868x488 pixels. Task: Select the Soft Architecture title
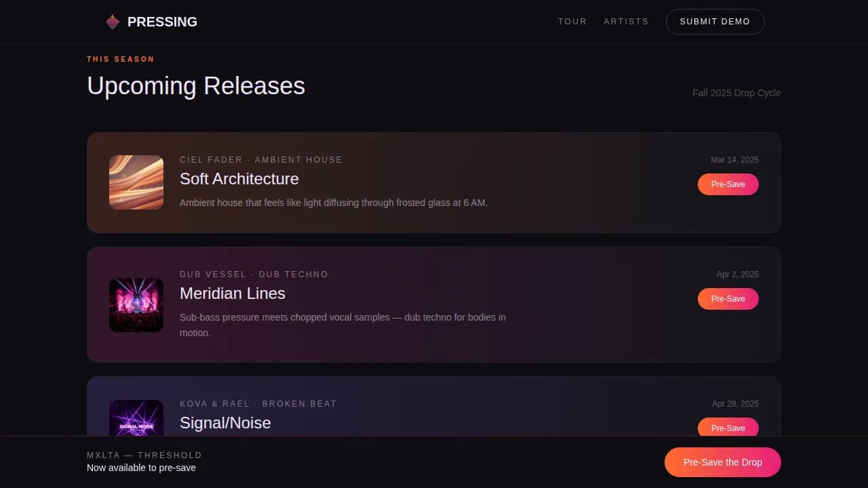coord(239,179)
